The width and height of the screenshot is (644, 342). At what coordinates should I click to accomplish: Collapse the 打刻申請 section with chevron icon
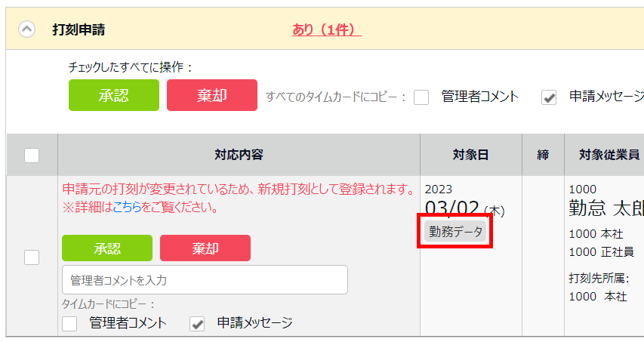[26, 29]
